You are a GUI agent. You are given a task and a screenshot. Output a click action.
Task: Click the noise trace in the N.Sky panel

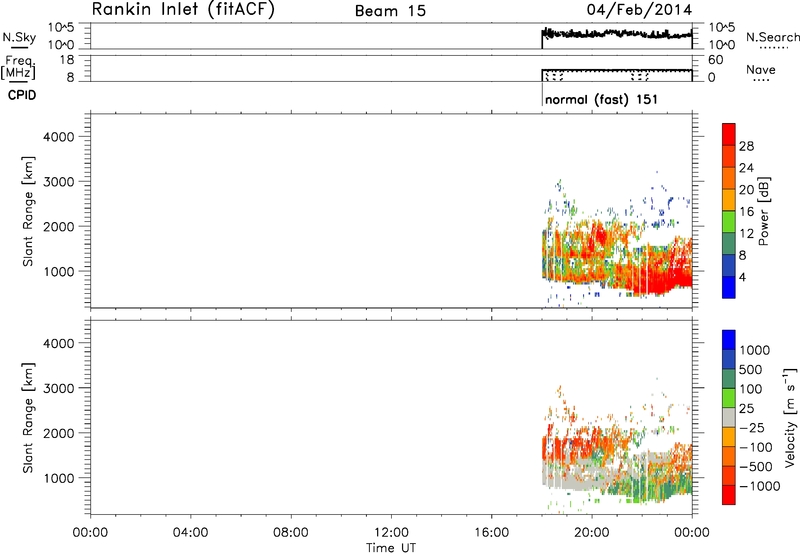616,34
